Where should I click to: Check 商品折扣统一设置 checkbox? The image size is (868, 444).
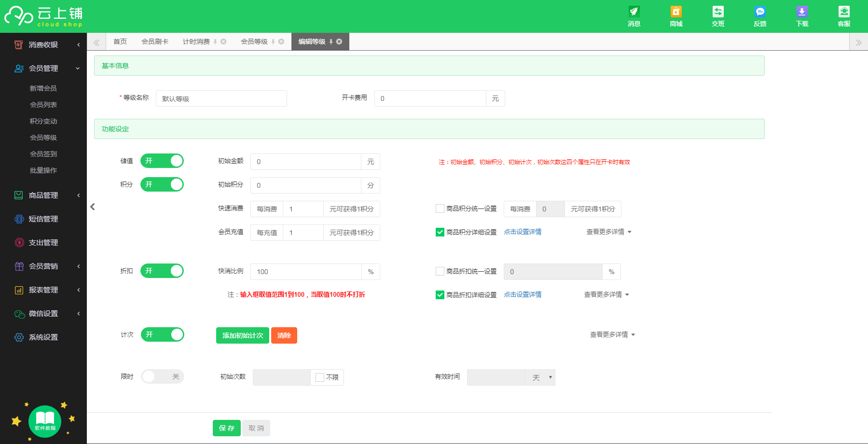point(440,271)
